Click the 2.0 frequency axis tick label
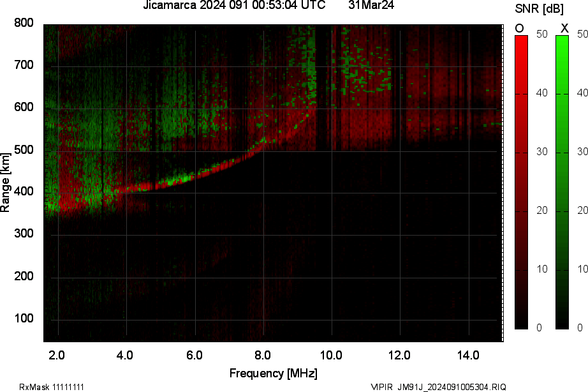 coord(57,355)
